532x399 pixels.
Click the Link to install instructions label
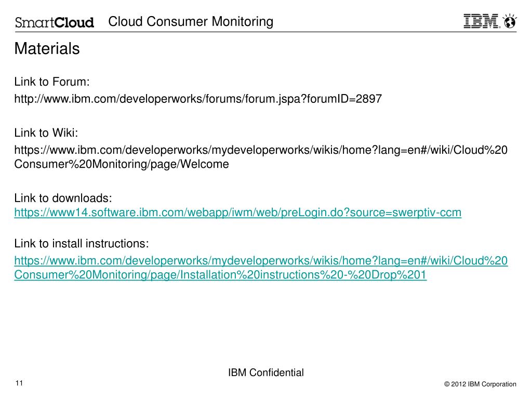pos(82,244)
